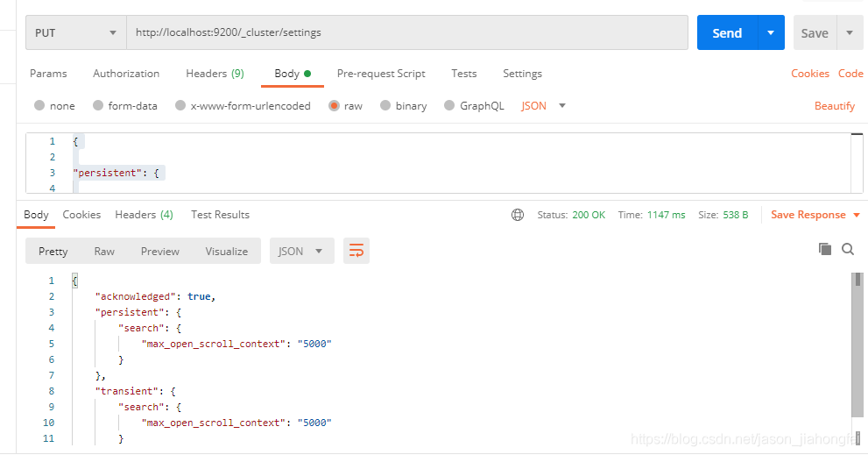Open the Pre-request Script tab
The width and height of the screenshot is (868, 455).
(381, 74)
